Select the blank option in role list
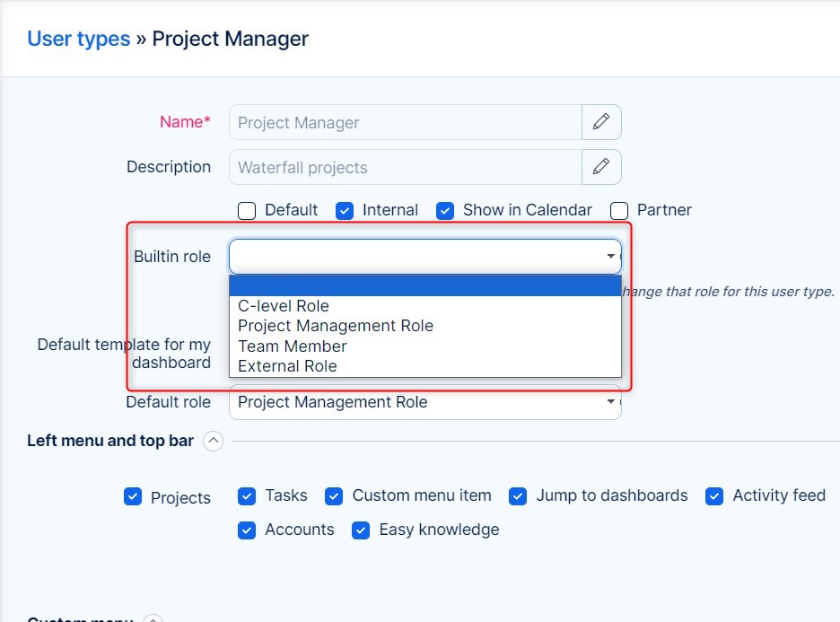This screenshot has width=840, height=622. 424,286
